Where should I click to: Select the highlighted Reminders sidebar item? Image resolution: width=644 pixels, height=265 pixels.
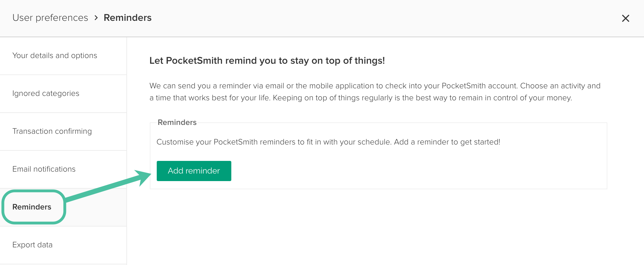point(32,207)
